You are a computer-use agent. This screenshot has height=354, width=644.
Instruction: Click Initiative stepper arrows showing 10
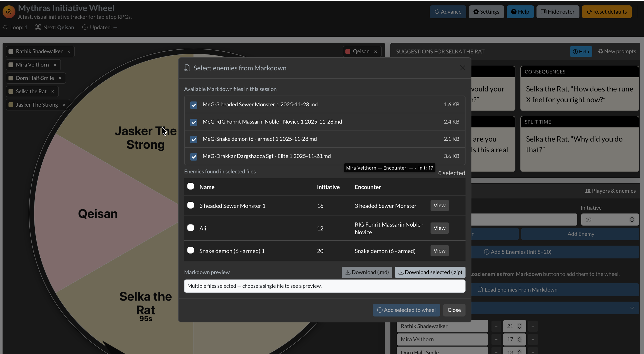(x=632, y=220)
